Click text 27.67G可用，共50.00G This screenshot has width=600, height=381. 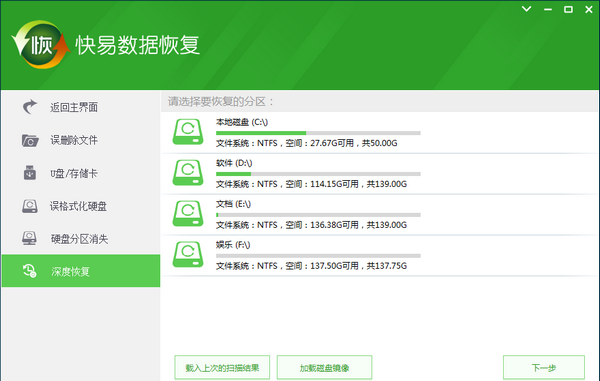coord(354,143)
